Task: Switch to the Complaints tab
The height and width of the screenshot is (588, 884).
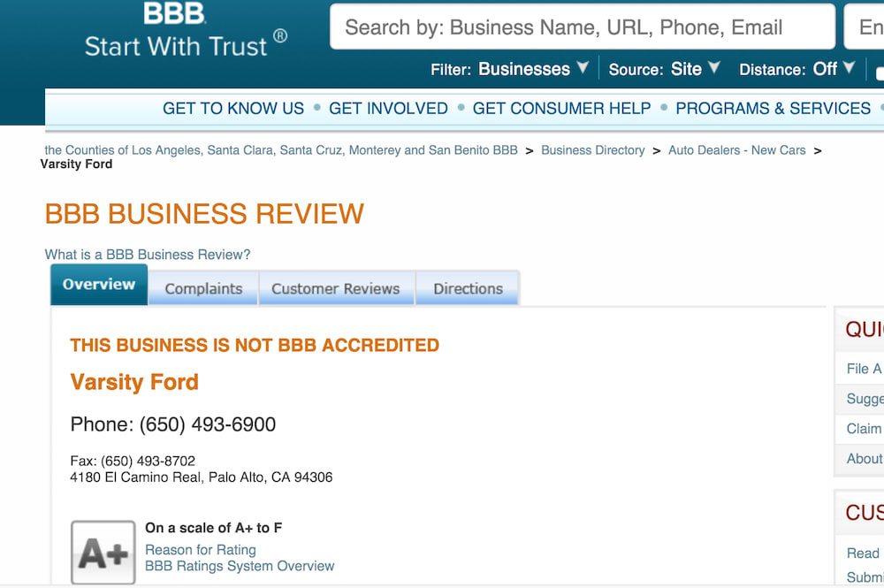Action: click(x=203, y=288)
